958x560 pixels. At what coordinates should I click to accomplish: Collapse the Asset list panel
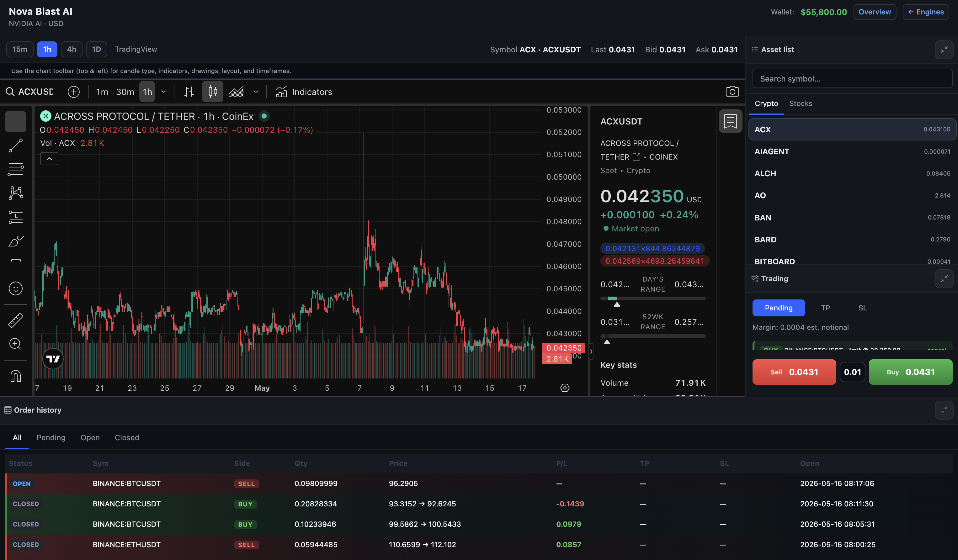[944, 50]
